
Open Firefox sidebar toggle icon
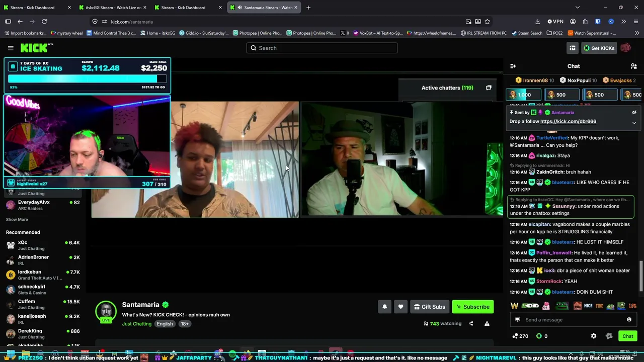pos(8,22)
